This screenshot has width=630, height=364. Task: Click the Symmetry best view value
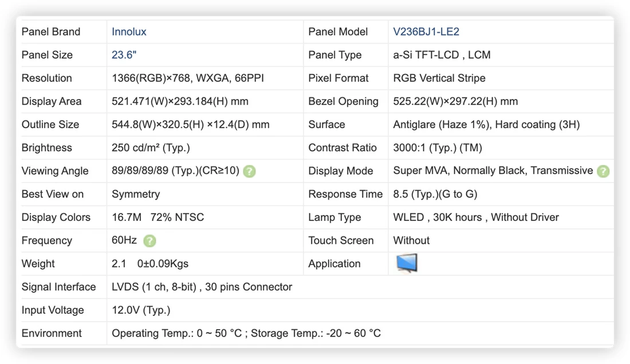tap(136, 194)
